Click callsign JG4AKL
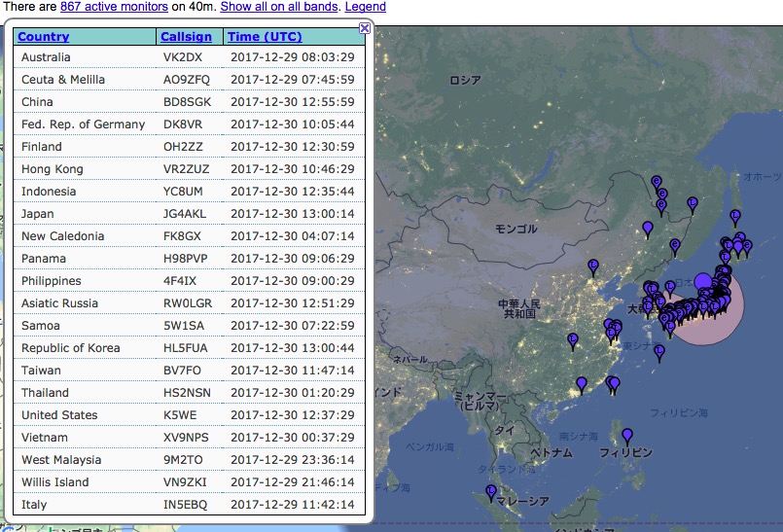Image resolution: width=783 pixels, height=532 pixels. [185, 214]
